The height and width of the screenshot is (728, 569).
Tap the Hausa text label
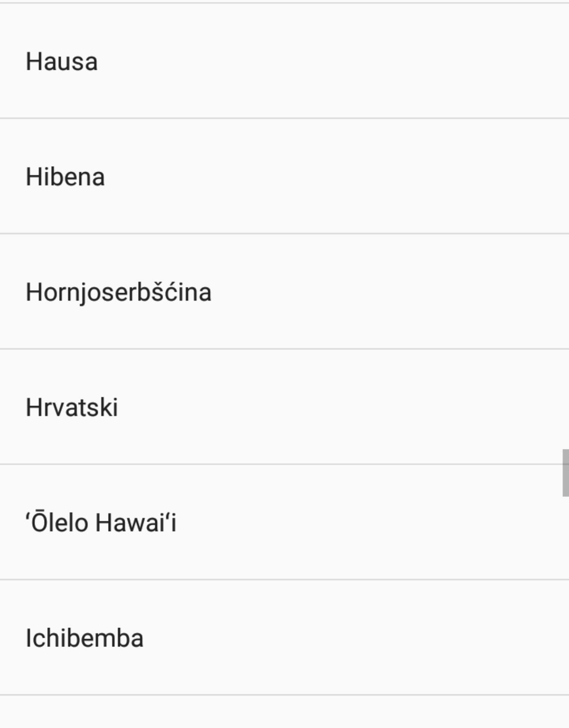pyautogui.click(x=61, y=61)
